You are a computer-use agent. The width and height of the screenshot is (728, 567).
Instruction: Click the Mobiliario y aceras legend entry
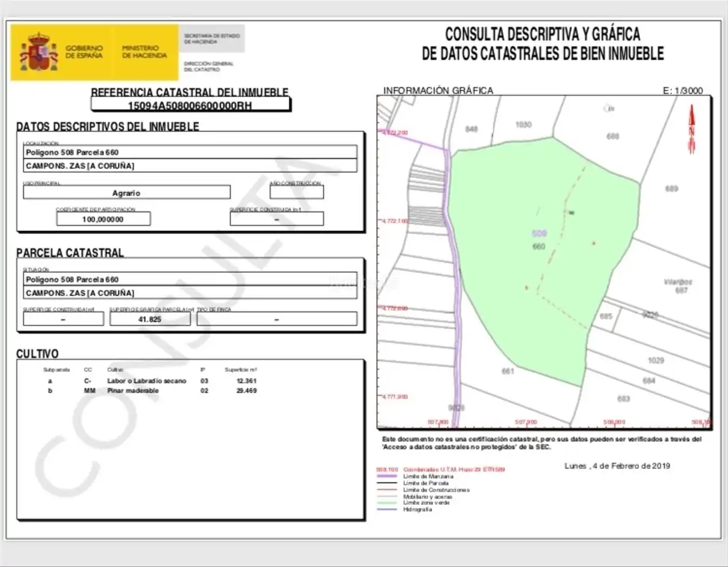(x=428, y=496)
